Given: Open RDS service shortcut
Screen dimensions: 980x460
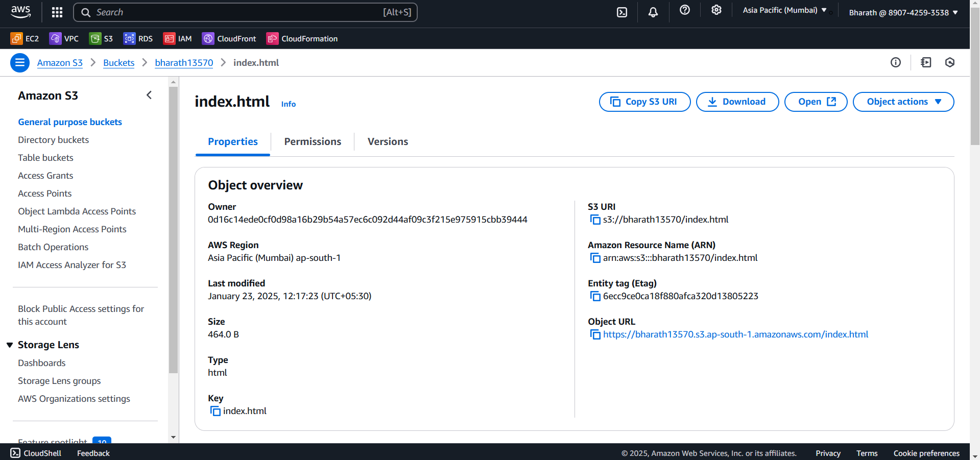Looking at the screenshot, I should tap(138, 38).
